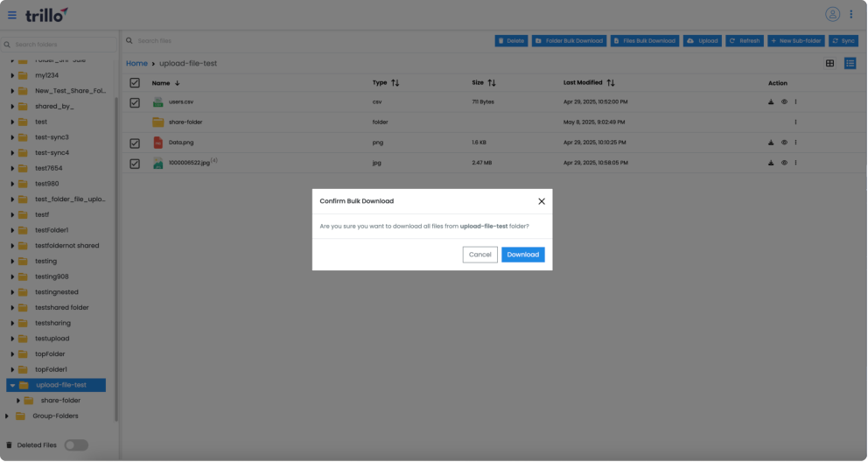The height and width of the screenshot is (462, 868).
Task: Expand the testsharing folder
Action: pyautogui.click(x=12, y=323)
